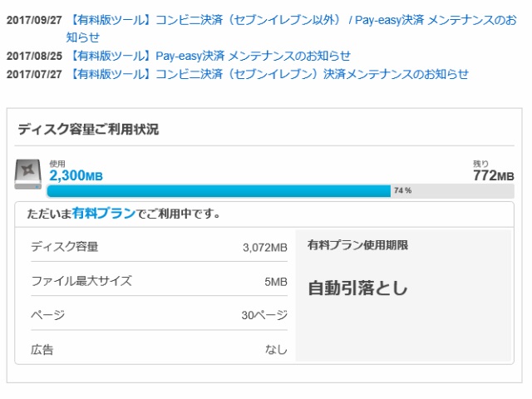Image resolution: width=532 pixels, height=399 pixels.
Task: Click the 30ページ value
Action: pos(264,316)
